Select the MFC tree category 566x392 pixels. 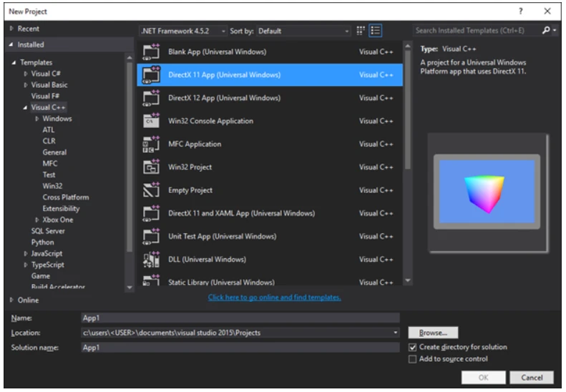[x=50, y=164]
